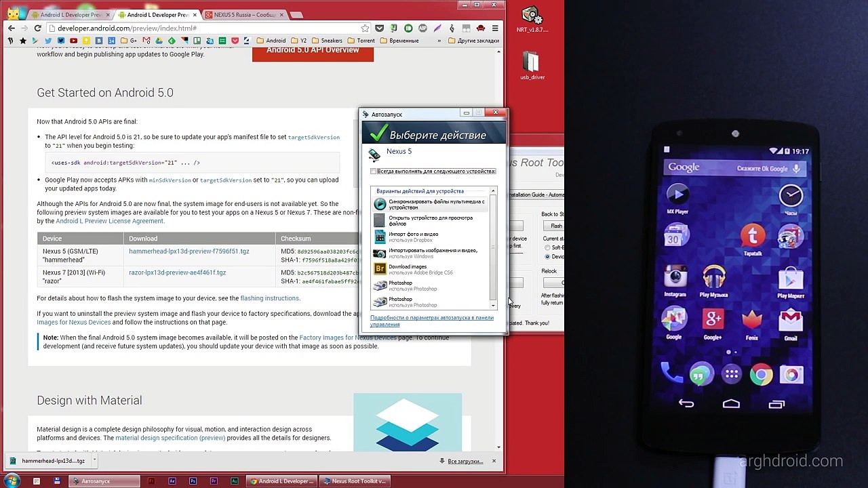Open Photoshop from the taskbar
The width and height of the screenshot is (868, 488).
click(x=193, y=481)
